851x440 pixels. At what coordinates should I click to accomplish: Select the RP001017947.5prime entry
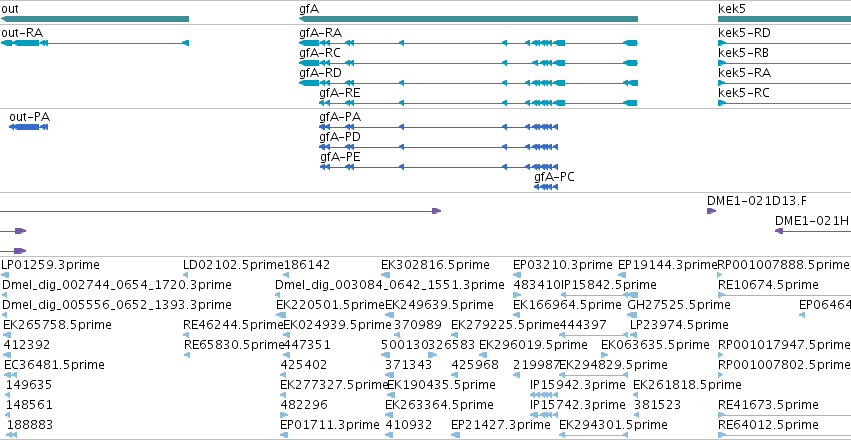tap(783, 345)
